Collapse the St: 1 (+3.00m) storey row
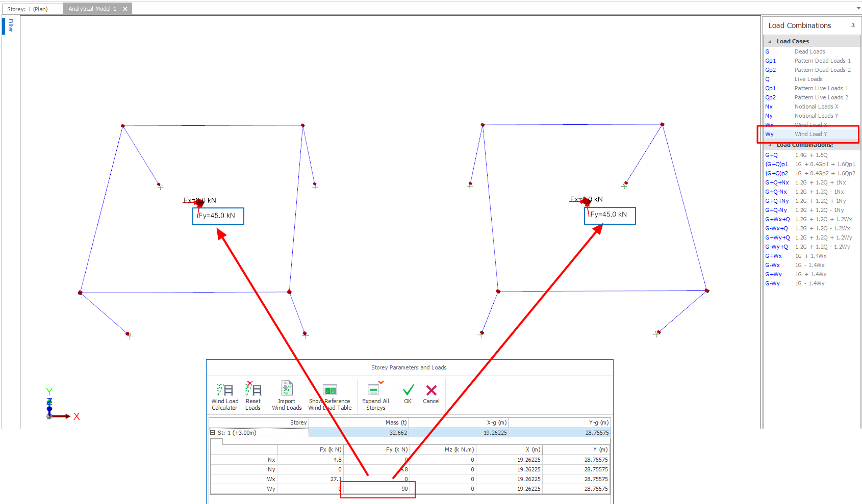The image size is (862, 504). (x=213, y=433)
